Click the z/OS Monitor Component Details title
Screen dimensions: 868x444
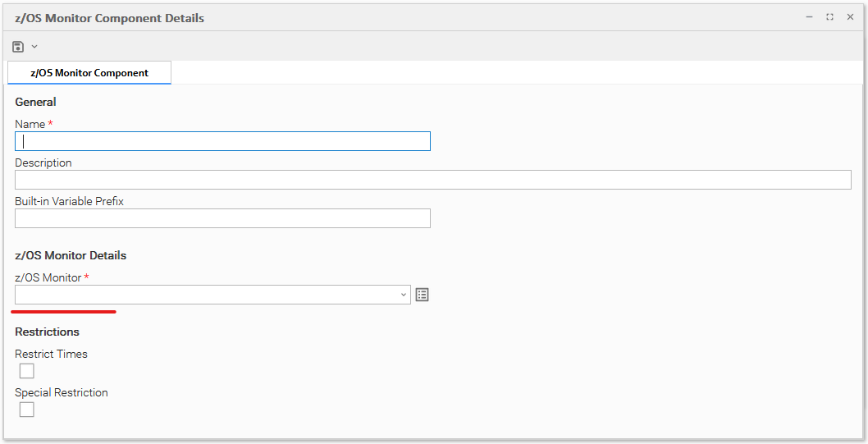coord(109,18)
